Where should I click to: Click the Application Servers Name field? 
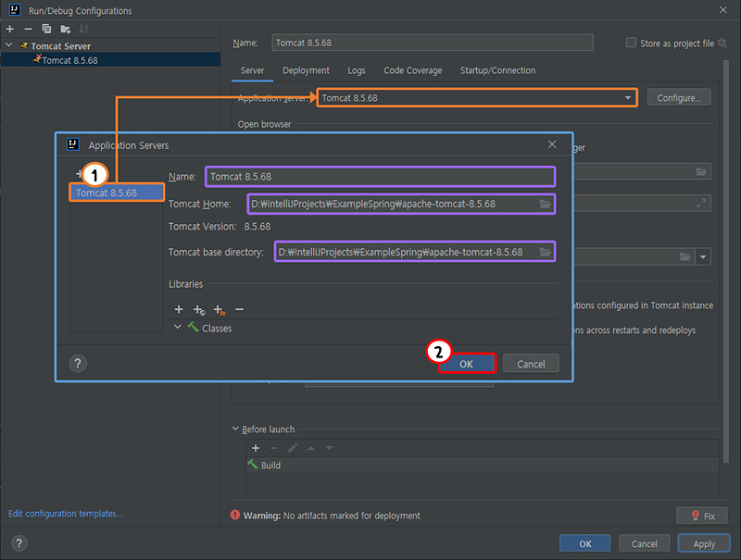[x=380, y=177]
